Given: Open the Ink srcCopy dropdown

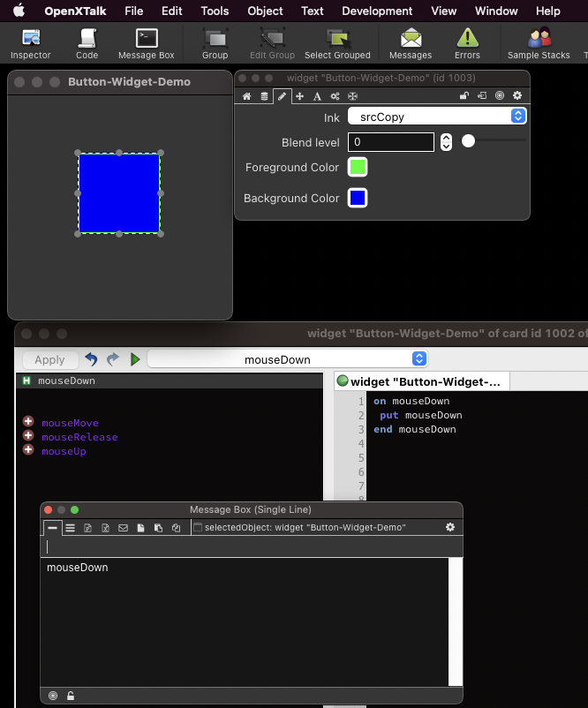Looking at the screenshot, I should (437, 116).
